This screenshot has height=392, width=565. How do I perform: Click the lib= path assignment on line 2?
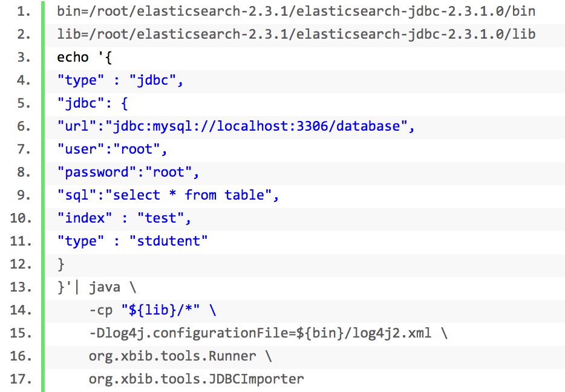tap(296, 34)
